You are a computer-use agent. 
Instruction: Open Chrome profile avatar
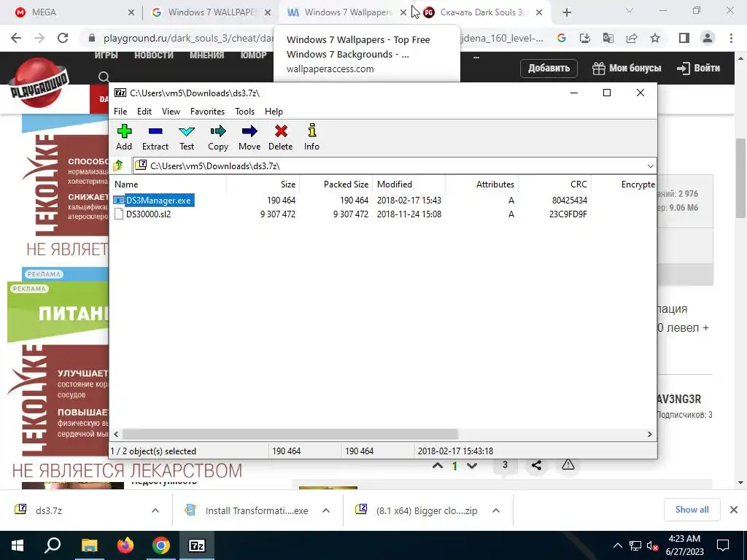pos(708,38)
